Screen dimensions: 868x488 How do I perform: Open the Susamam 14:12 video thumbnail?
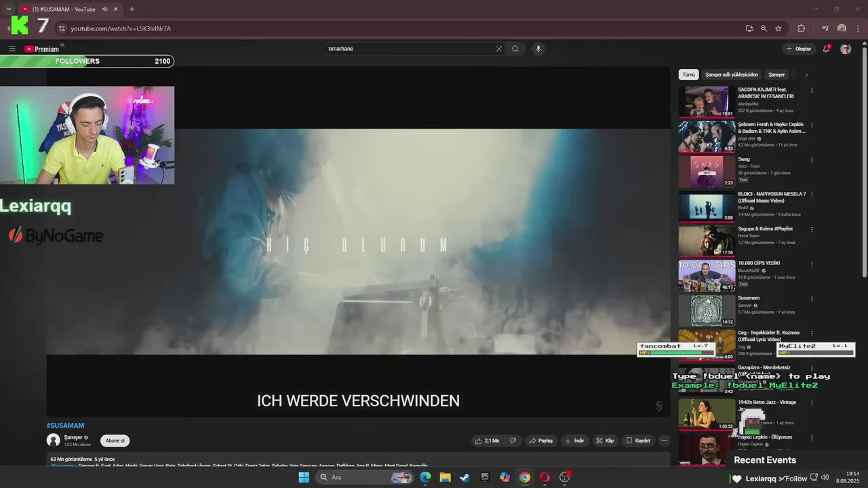pyautogui.click(x=707, y=310)
